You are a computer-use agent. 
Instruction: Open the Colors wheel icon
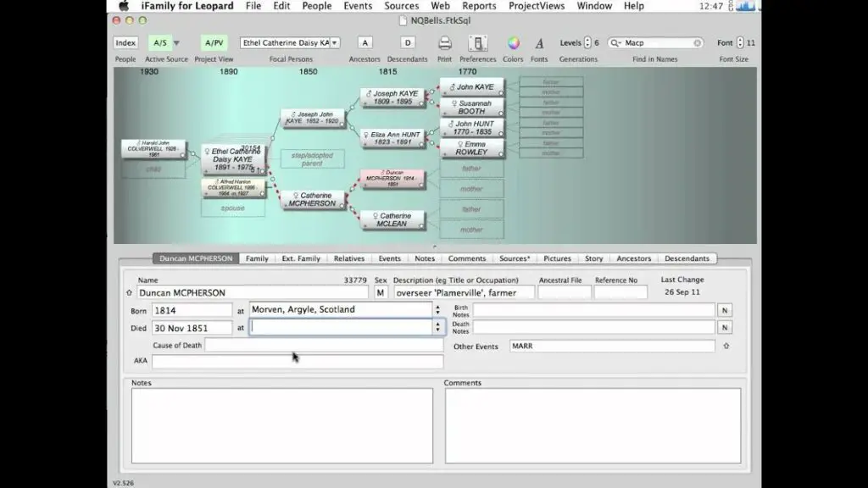point(513,43)
